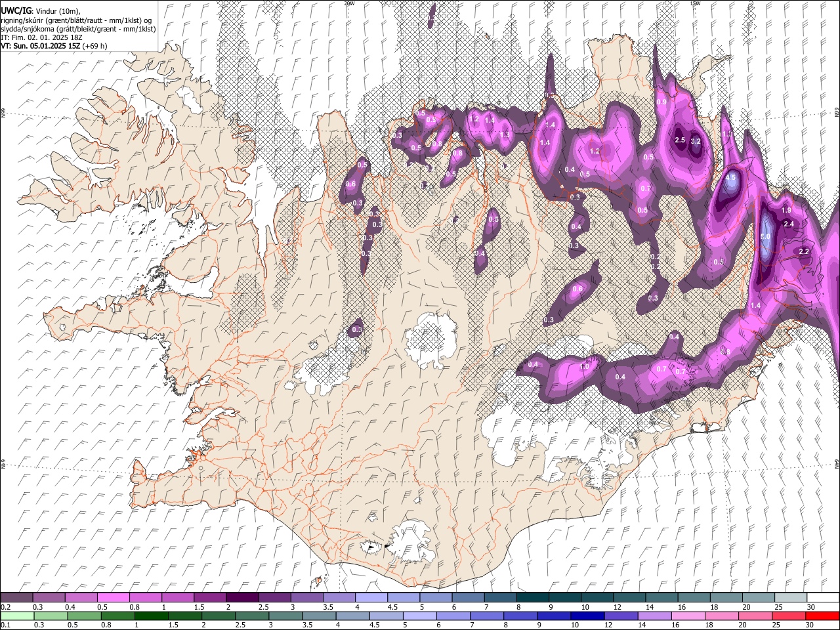840x630 pixels.
Task: Select the pink 18–20 rain scale swatch
Action: (x=722, y=616)
